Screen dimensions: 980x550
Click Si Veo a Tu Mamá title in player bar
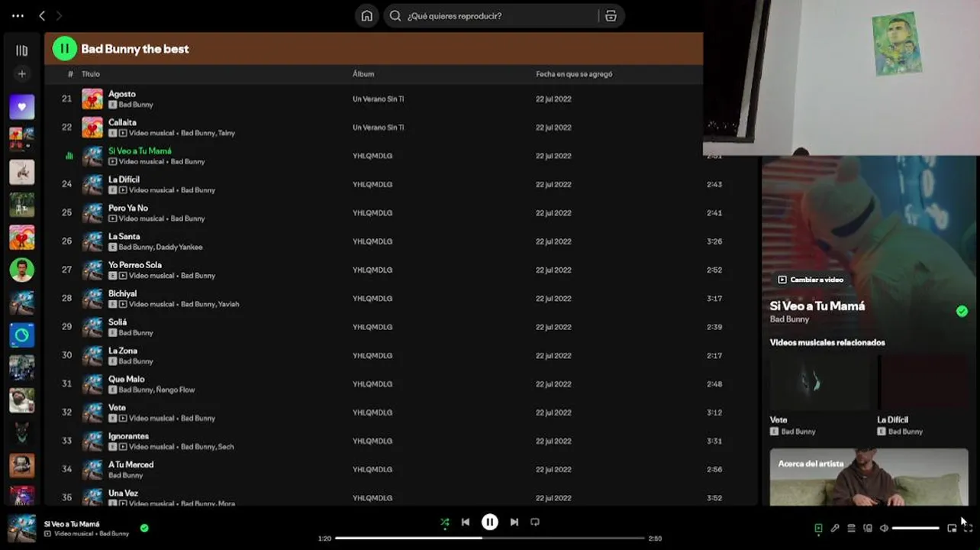72,524
